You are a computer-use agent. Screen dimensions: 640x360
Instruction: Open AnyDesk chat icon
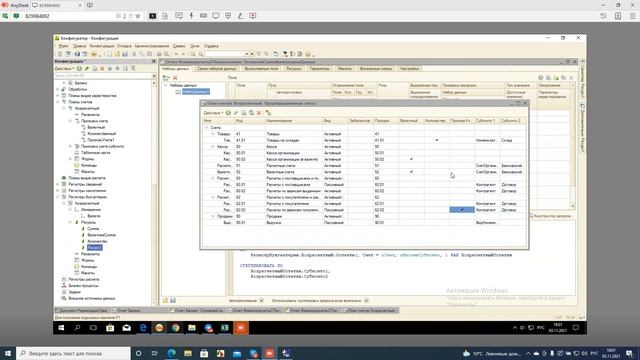(179, 16)
